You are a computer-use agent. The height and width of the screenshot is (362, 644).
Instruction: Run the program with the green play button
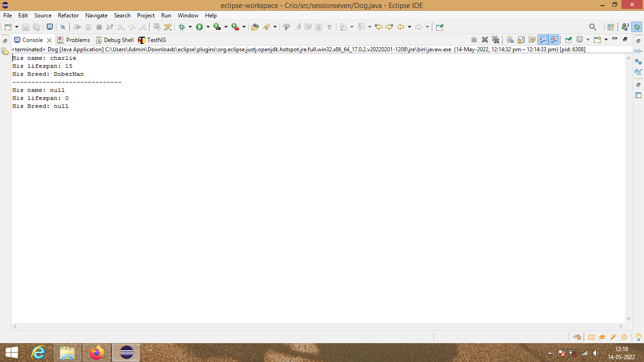tap(199, 27)
